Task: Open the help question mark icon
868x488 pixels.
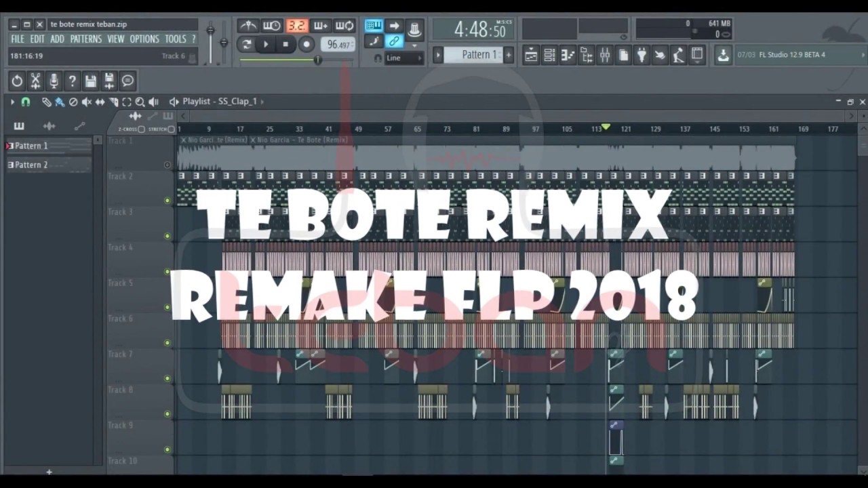Action: point(72,81)
